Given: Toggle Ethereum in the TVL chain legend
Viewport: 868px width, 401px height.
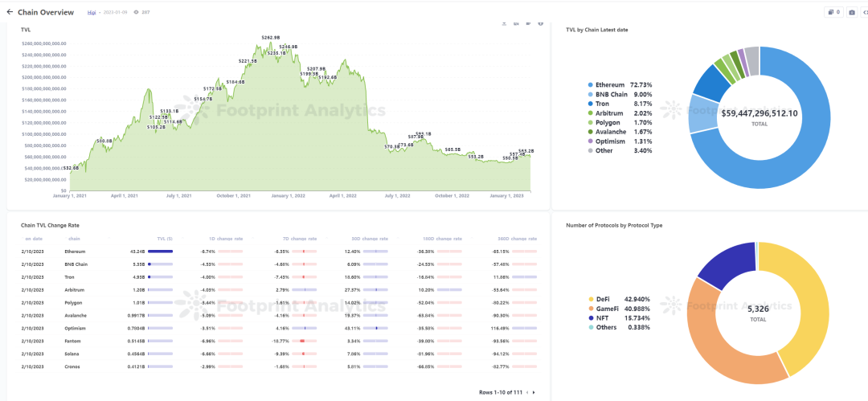Looking at the screenshot, I should click(620, 84).
